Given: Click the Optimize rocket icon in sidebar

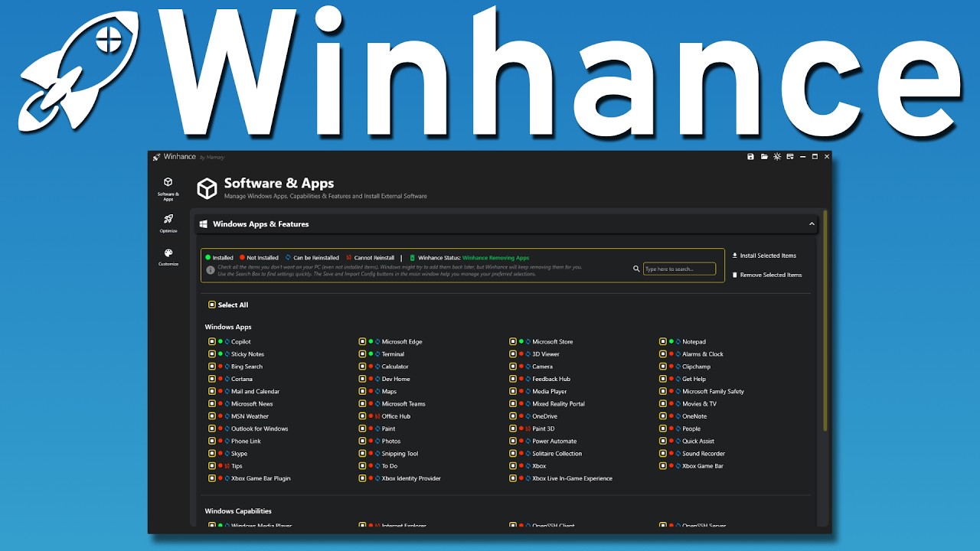Looking at the screenshot, I should click(168, 220).
